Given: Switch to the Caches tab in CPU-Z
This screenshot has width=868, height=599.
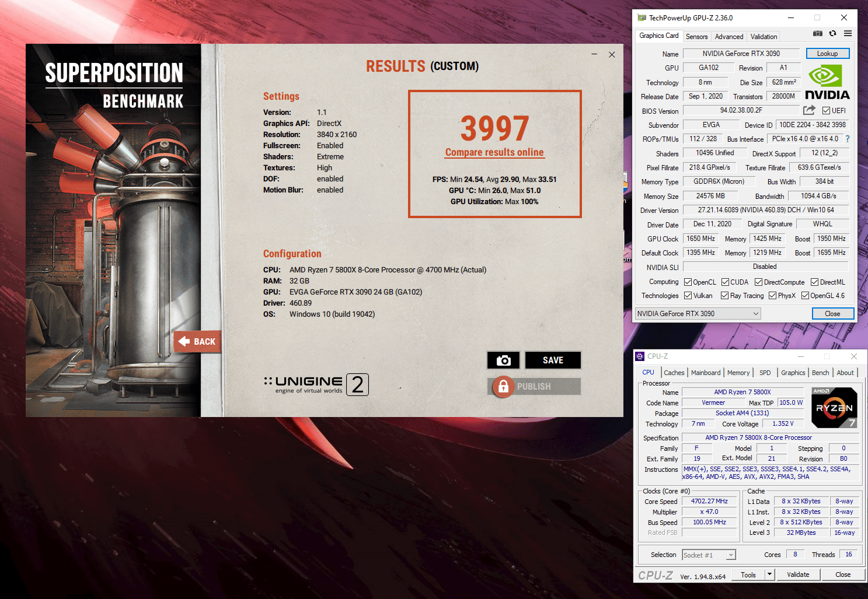Looking at the screenshot, I should coord(674,373).
